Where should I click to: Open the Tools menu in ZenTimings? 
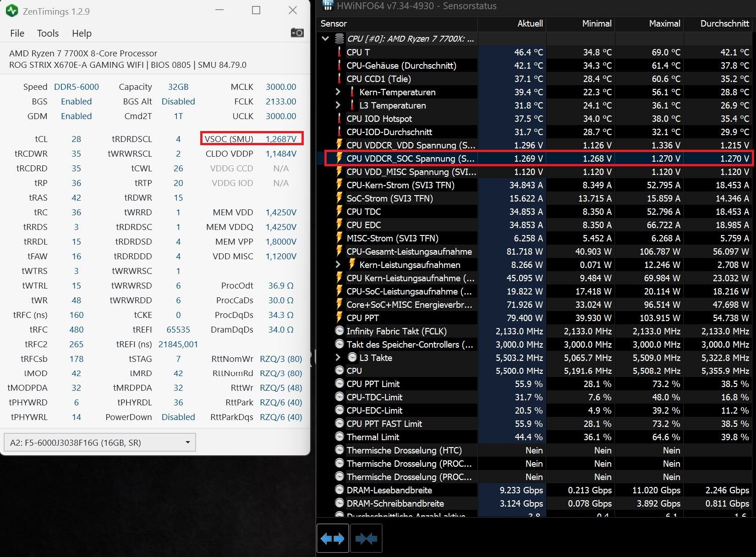pyautogui.click(x=48, y=33)
